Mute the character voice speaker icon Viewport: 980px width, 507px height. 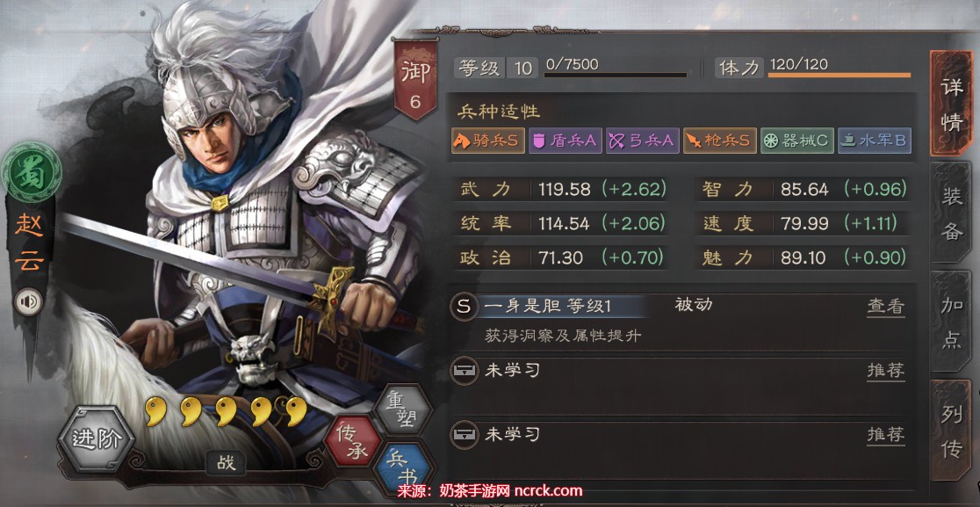[x=28, y=302]
